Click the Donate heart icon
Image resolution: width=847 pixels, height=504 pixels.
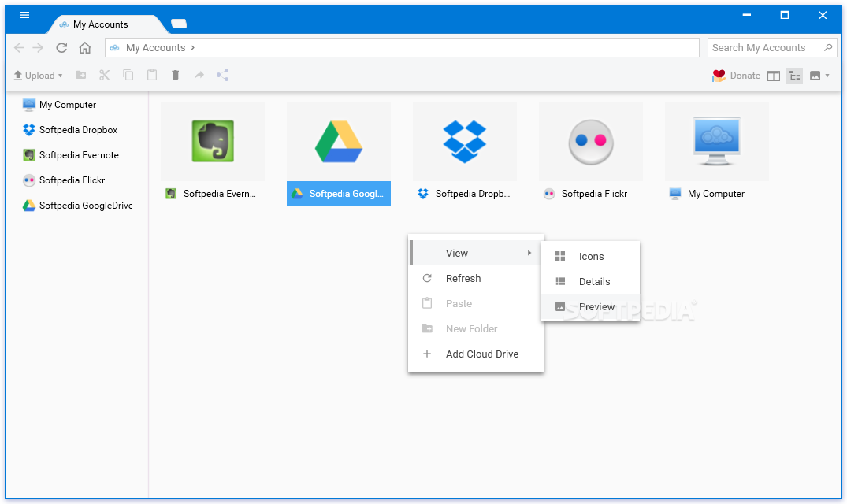[719, 76]
